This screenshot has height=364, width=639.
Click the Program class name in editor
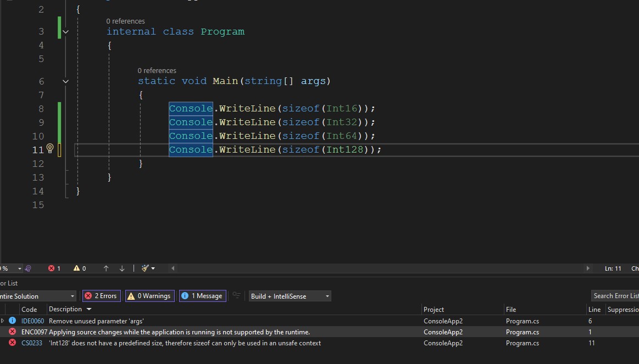pos(223,32)
